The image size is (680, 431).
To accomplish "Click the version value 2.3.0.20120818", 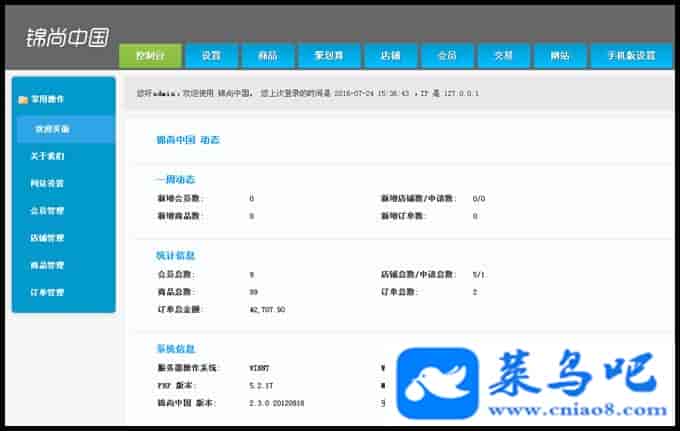I will (x=277, y=403).
